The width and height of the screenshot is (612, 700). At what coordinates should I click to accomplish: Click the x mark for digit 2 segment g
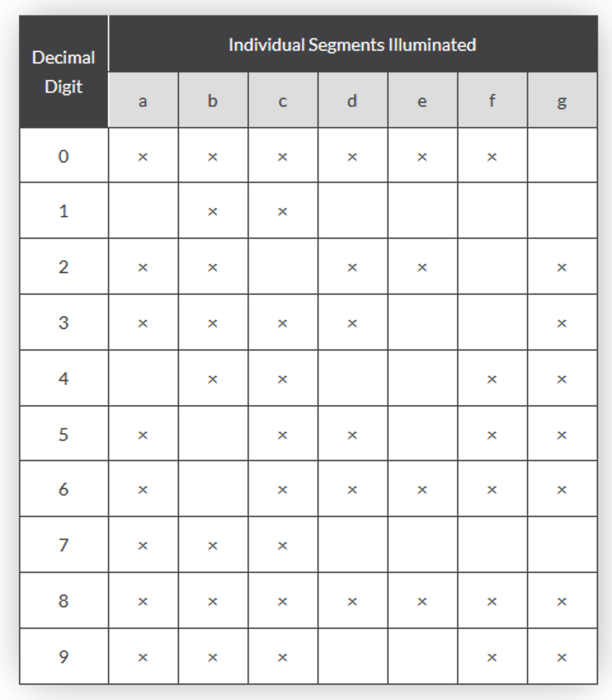[562, 267]
